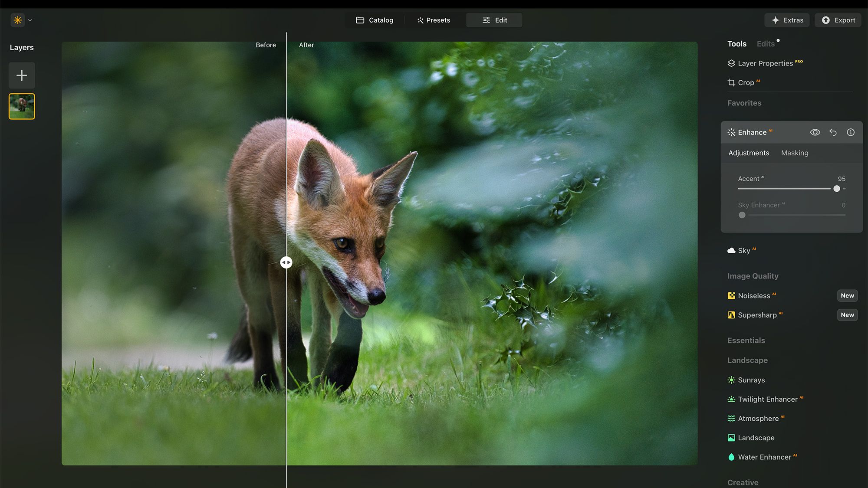Screen dimensions: 868x488
Task: Expand the app menu beside the logo
Action: 30,20
